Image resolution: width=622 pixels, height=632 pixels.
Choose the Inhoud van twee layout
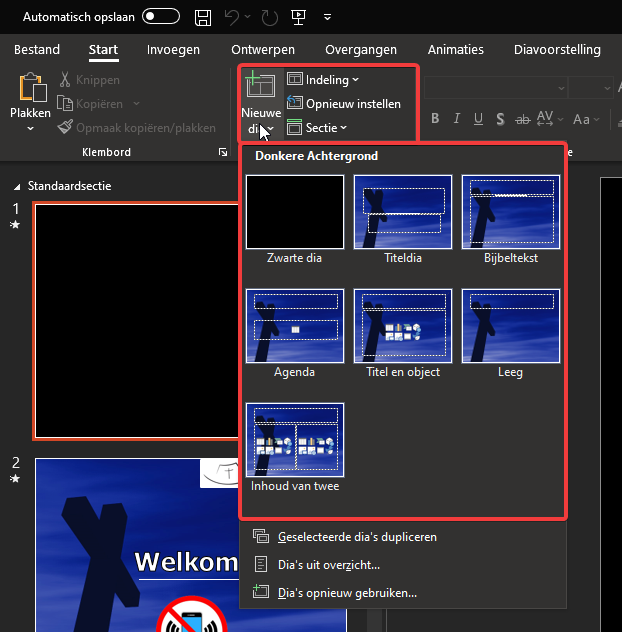(295, 447)
